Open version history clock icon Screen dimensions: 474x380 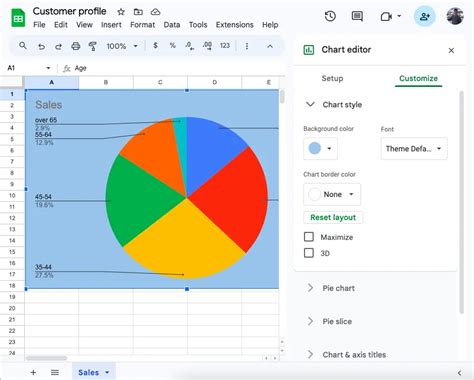(330, 16)
